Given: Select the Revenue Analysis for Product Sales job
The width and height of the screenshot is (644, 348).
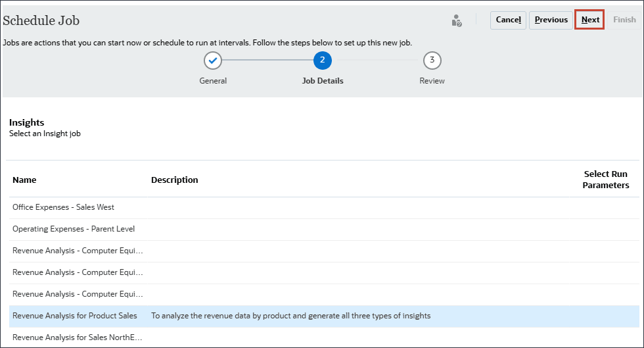Looking at the screenshot, I should tap(75, 316).
